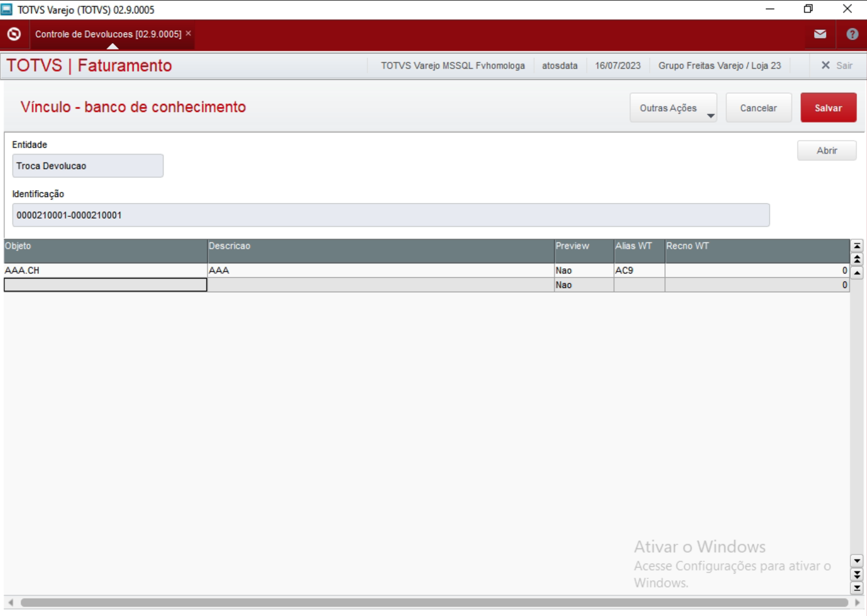The height and width of the screenshot is (616, 867).
Task: Expand the Outras Ações dropdown
Action: (673, 108)
